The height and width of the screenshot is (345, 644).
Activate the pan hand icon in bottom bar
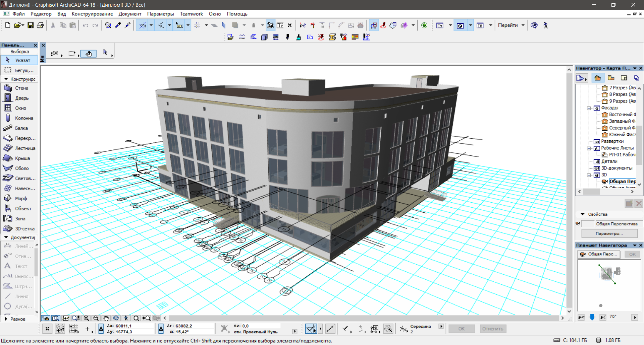[x=106, y=318]
